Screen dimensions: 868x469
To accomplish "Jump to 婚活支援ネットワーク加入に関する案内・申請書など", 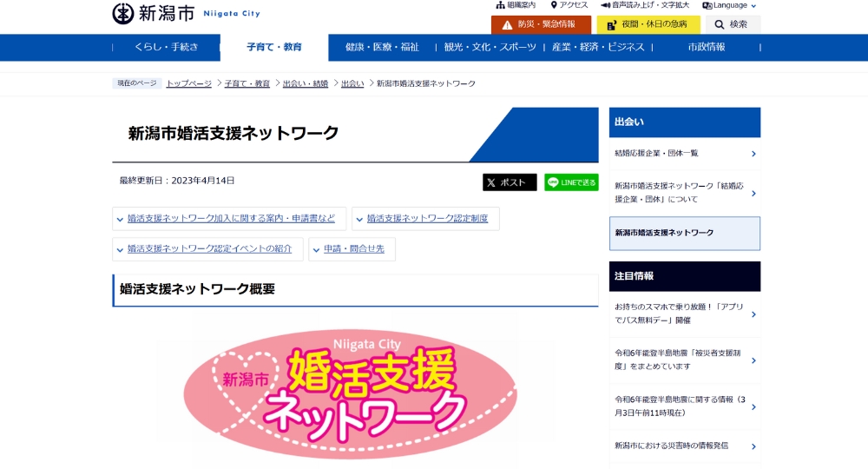I will (x=229, y=219).
